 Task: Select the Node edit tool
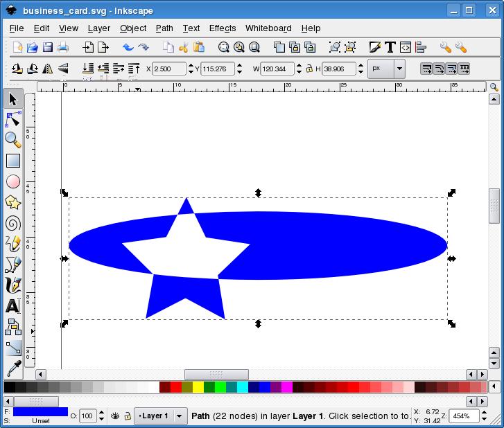click(13, 118)
